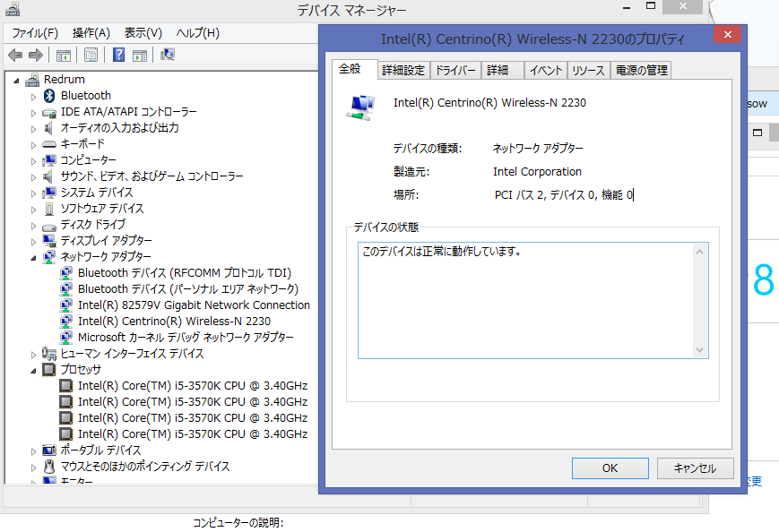The image size is (779, 532).
Task: Click the speaker icon beside オーディオの入力および出力
Action: [48, 128]
